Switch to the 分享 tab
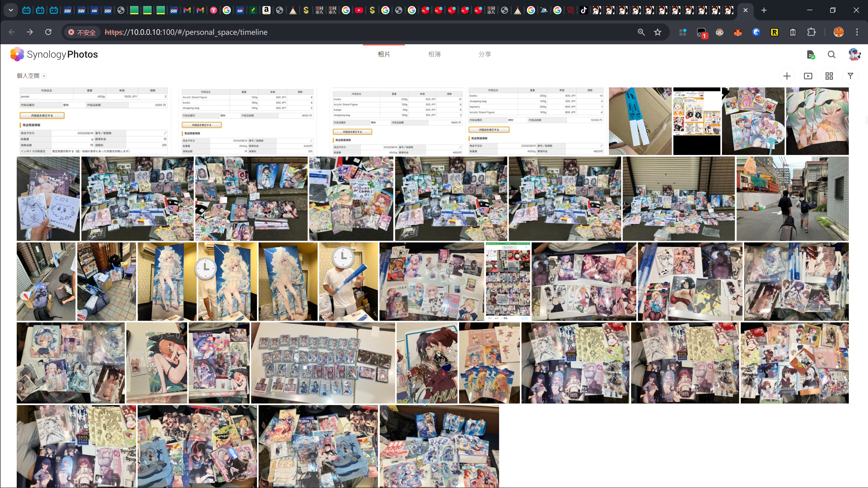 485,54
